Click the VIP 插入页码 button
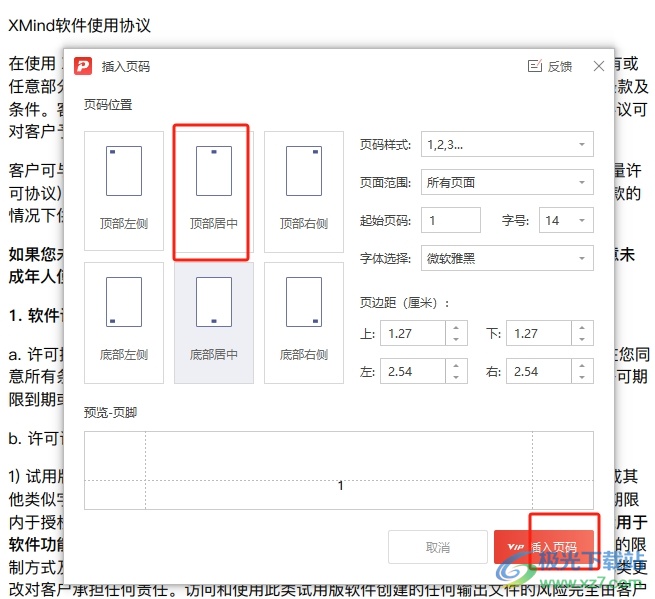The width and height of the screenshot is (655, 599). click(543, 547)
